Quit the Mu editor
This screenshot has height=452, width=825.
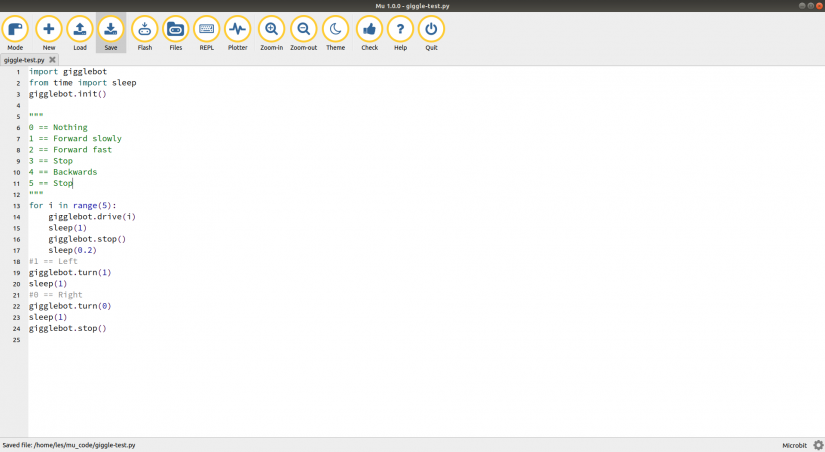431,31
